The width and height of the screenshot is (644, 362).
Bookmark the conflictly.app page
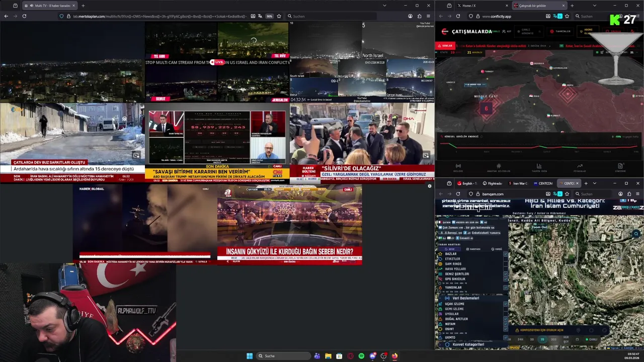[x=568, y=16]
